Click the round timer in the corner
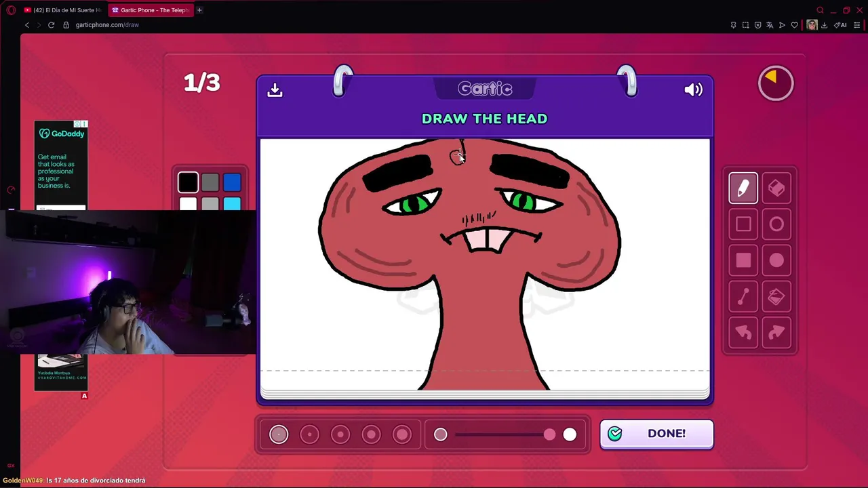This screenshot has width=868, height=488. pyautogui.click(x=776, y=83)
